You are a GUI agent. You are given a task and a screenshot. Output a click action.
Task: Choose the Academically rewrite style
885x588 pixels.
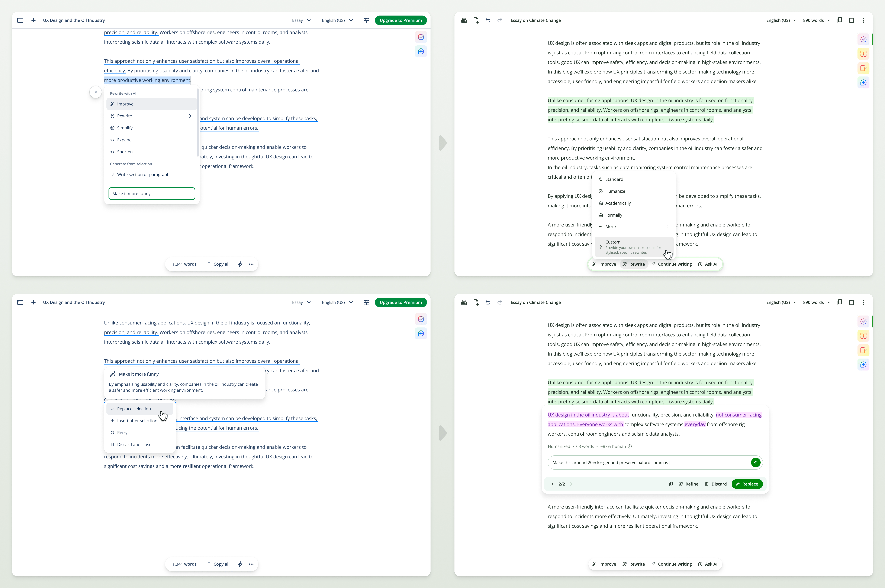coord(634,203)
